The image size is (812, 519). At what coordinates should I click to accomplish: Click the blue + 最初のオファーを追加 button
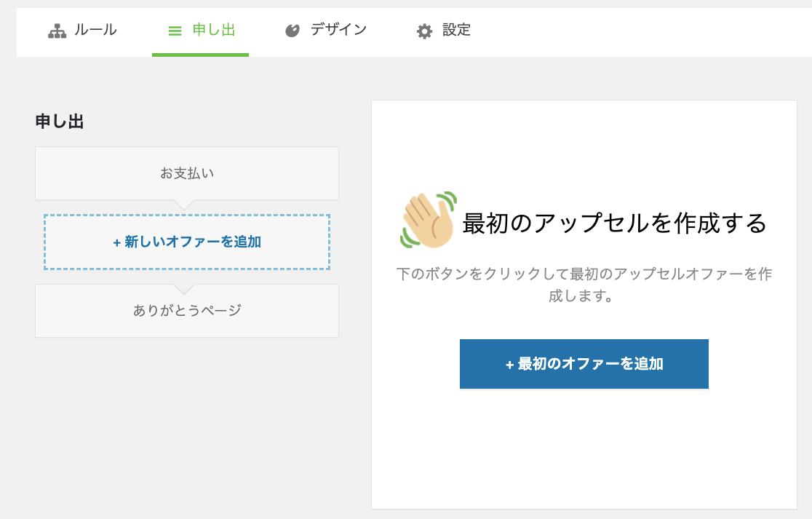point(584,364)
